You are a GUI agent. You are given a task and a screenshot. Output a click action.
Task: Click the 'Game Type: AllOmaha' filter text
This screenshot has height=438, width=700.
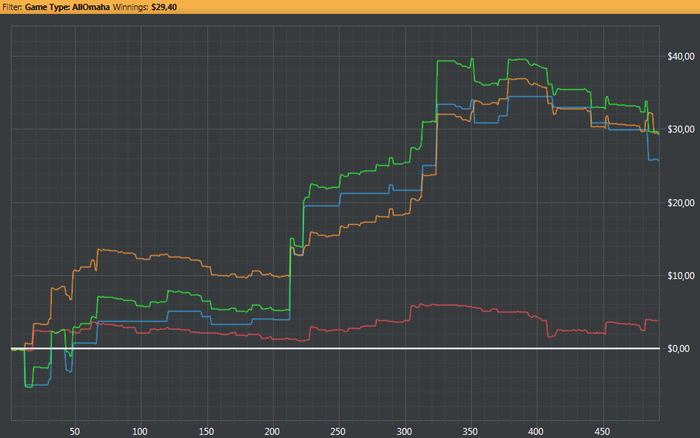coord(67,7)
